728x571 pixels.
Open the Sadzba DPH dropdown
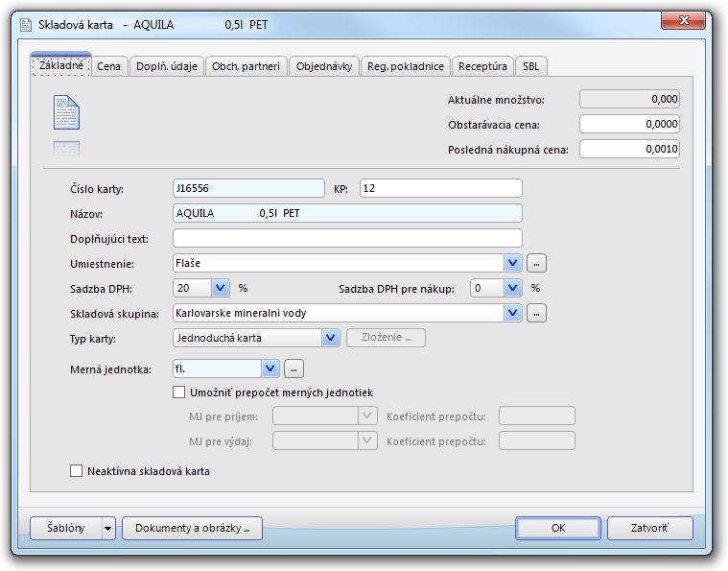pyautogui.click(x=220, y=287)
